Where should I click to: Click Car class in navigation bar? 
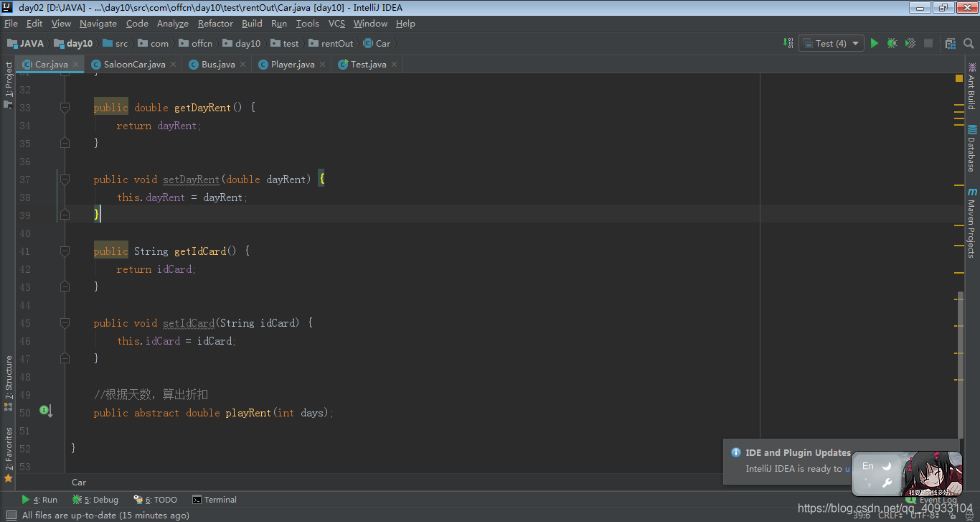377,43
